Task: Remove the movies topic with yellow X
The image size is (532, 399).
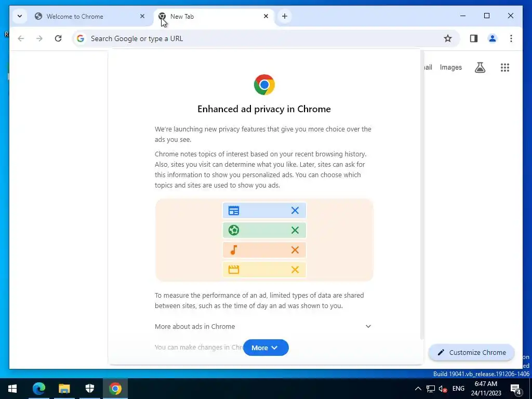Action: [295, 270]
